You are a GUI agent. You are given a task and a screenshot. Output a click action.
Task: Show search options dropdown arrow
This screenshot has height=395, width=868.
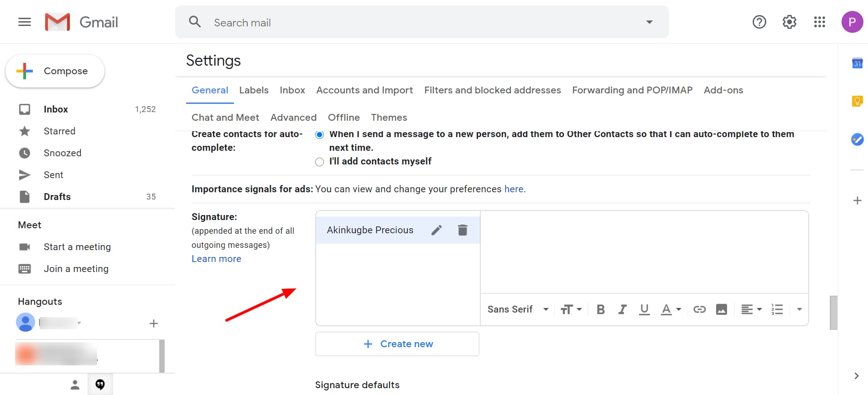650,22
